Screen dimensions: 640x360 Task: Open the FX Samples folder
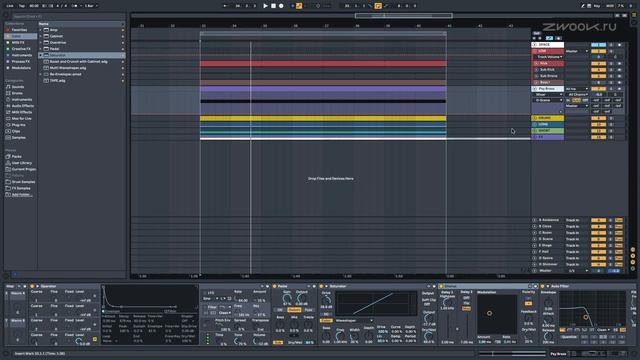[x=21, y=188]
